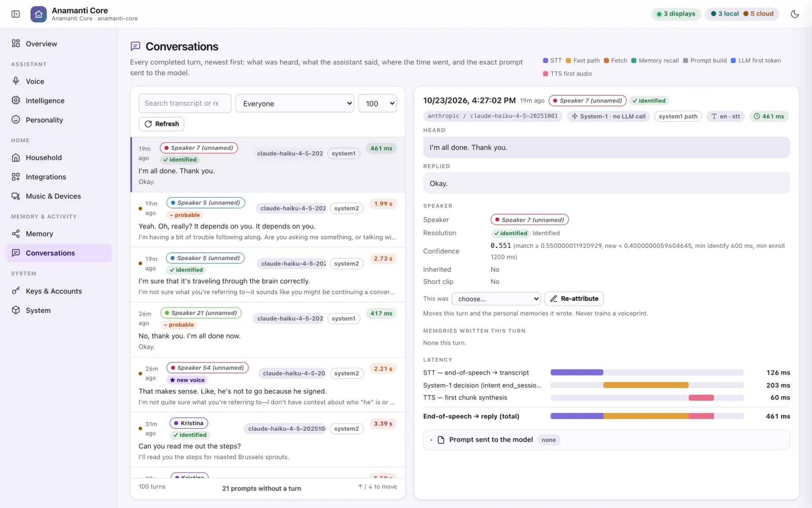Open the Everyone speaker filter dropdown
Image resolution: width=812 pixels, height=508 pixels.
(x=295, y=103)
